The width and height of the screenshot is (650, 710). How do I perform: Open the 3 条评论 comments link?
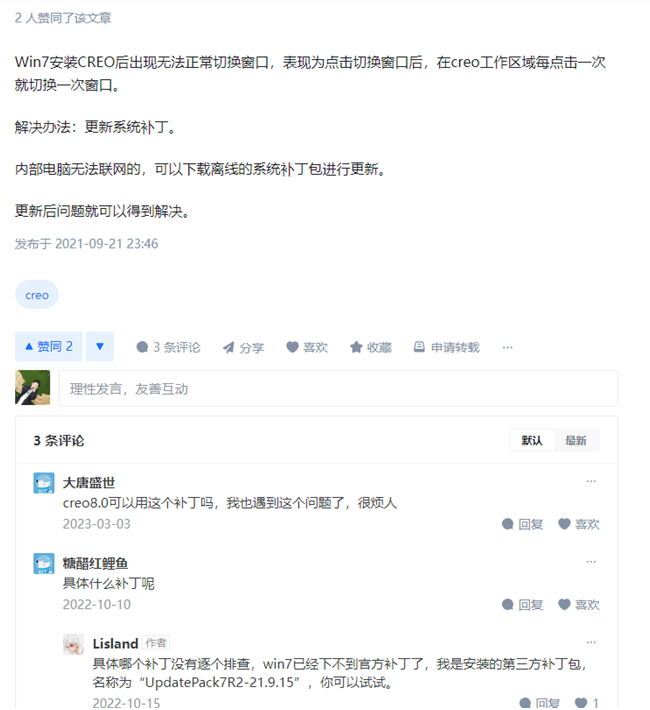pyautogui.click(x=168, y=347)
